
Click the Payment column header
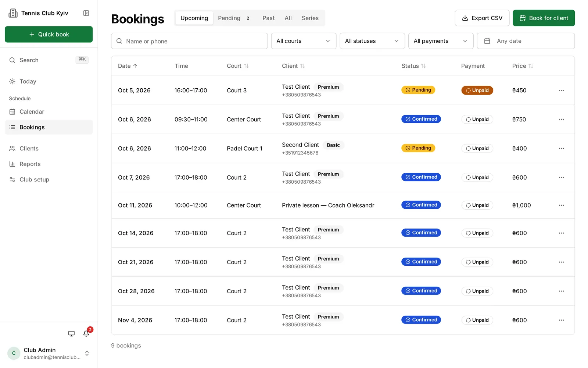[473, 66]
